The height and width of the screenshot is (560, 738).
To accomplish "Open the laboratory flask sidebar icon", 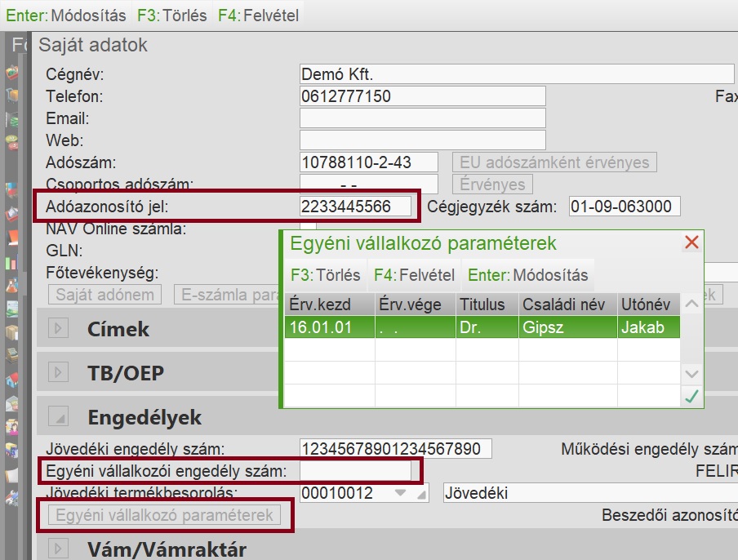I will (x=11, y=285).
